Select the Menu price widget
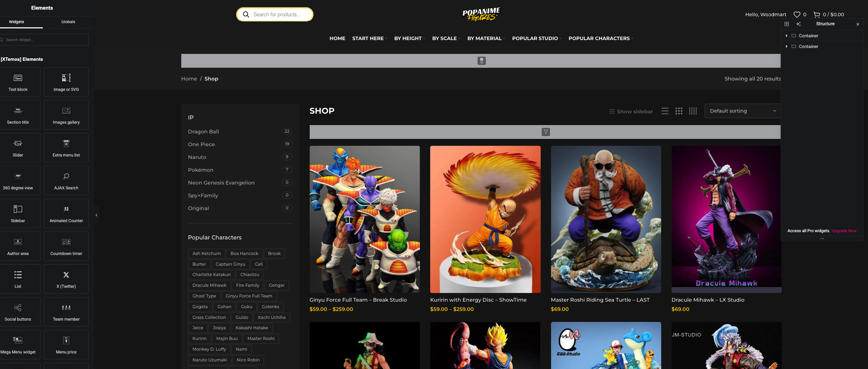The image size is (868, 369). pyautogui.click(x=66, y=344)
